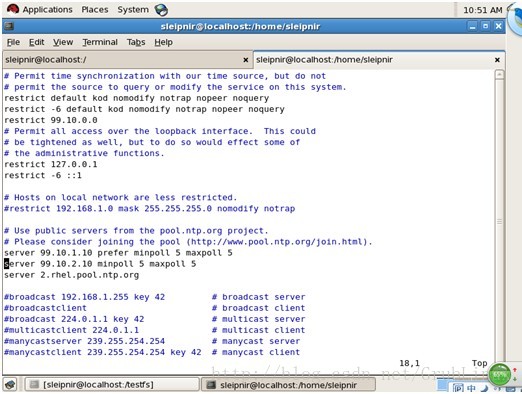Click the moon icon in system tray
Screen dimensions: 522x394
484,388
